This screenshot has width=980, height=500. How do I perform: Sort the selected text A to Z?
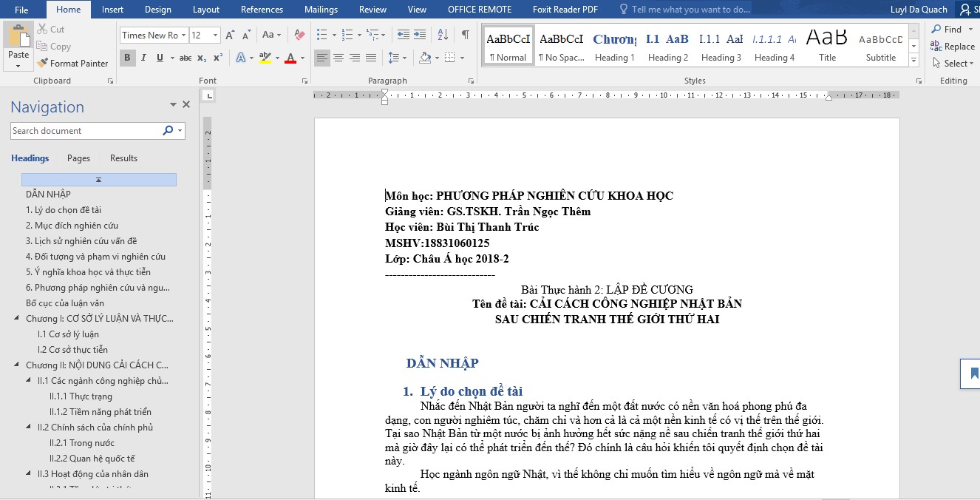coord(443,35)
